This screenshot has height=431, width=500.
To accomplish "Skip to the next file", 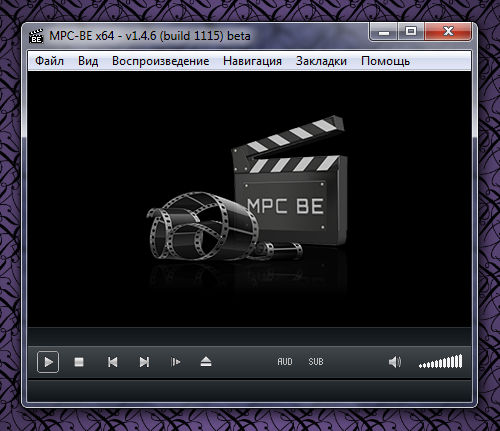I will click(144, 362).
